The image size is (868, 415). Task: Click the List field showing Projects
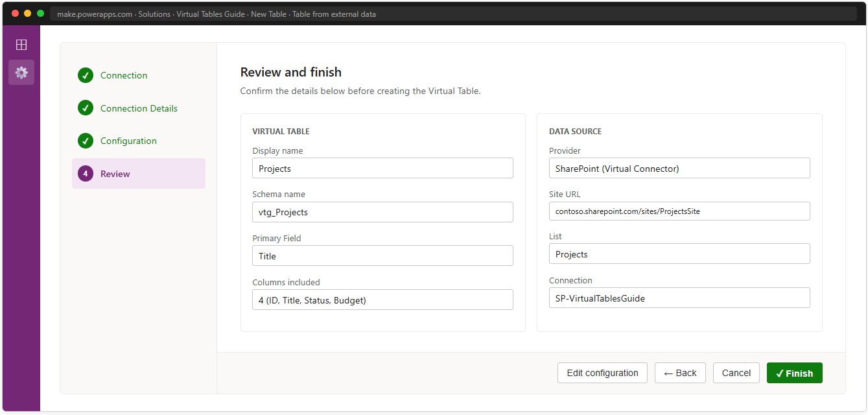click(679, 254)
